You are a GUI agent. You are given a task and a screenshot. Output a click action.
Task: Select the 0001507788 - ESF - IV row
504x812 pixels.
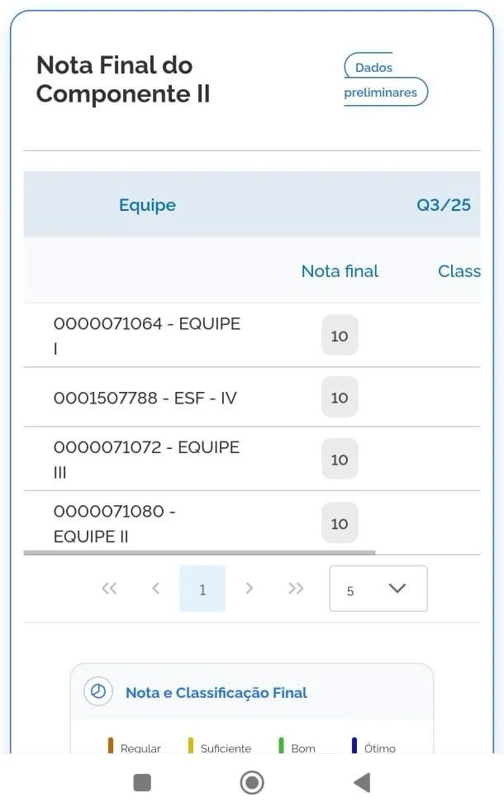(x=145, y=398)
